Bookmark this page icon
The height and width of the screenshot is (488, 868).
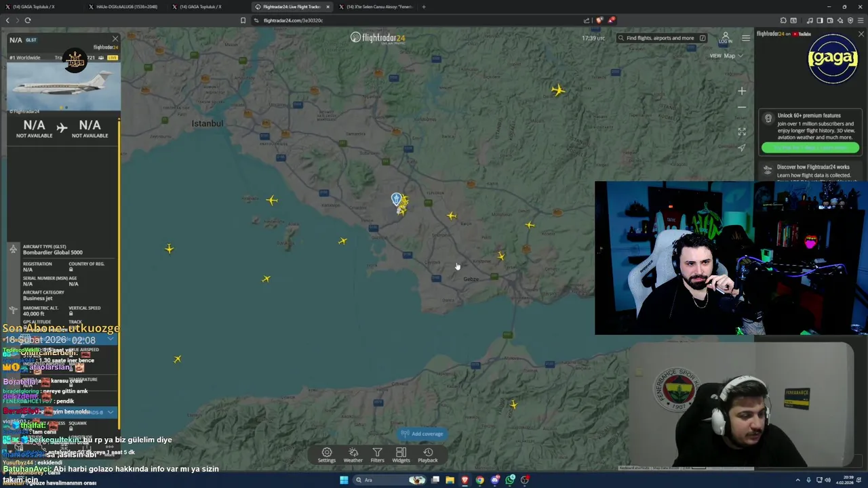pos(243,20)
